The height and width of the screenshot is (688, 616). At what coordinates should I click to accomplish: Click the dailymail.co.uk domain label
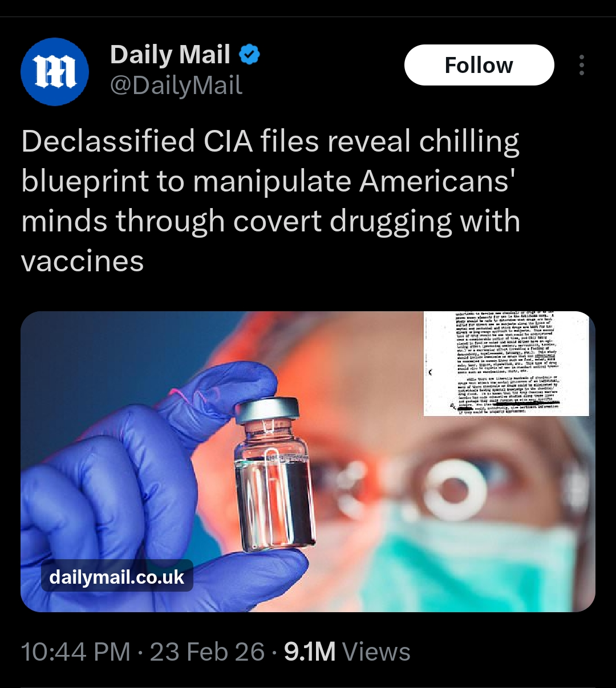click(117, 577)
